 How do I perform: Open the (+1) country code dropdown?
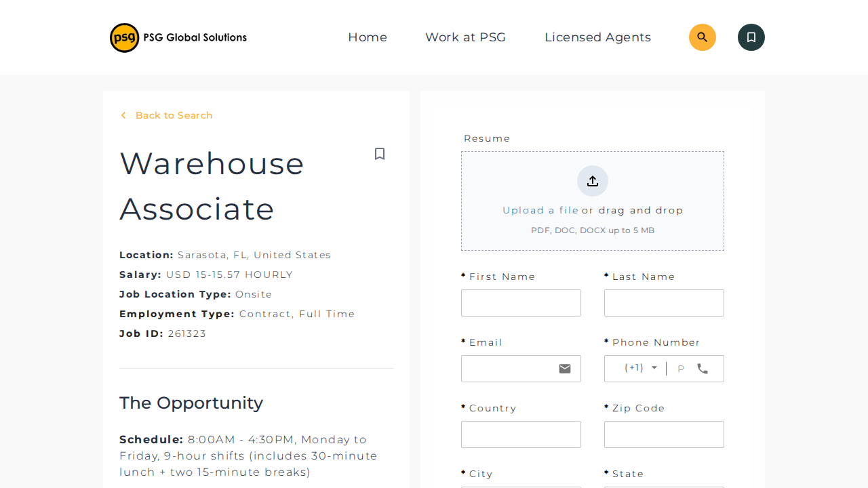(641, 368)
